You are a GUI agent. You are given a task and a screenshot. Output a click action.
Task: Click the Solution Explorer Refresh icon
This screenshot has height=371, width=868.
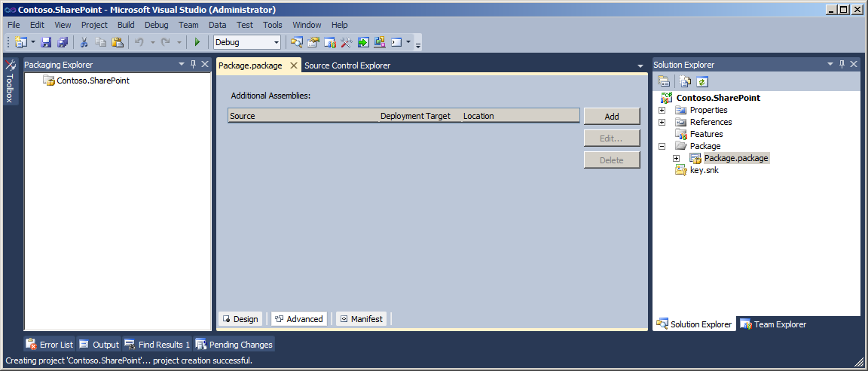(702, 82)
